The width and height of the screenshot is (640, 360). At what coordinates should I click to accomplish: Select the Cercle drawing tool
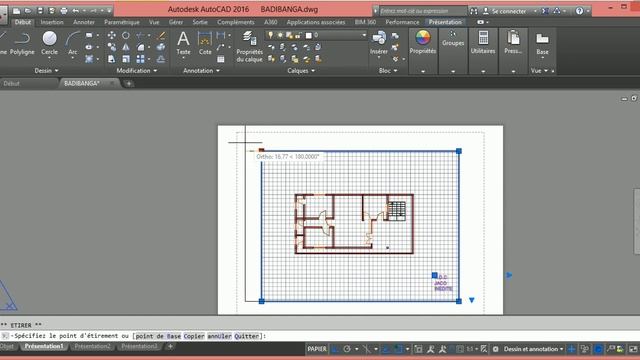pos(49,44)
